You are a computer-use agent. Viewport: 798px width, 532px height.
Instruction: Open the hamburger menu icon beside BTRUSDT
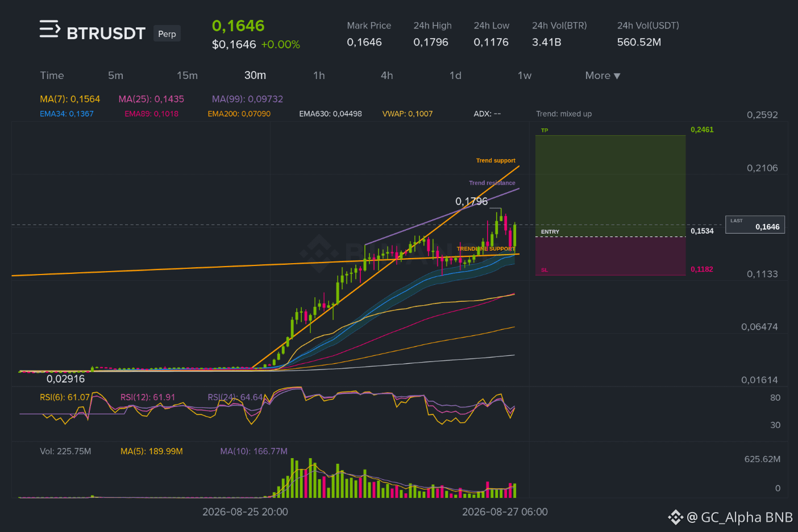[x=49, y=29]
